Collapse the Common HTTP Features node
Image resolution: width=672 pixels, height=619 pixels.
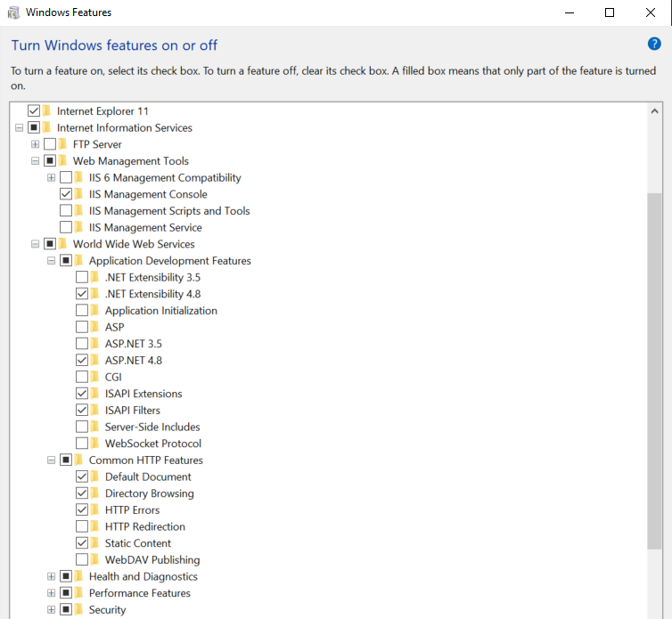pos(51,460)
